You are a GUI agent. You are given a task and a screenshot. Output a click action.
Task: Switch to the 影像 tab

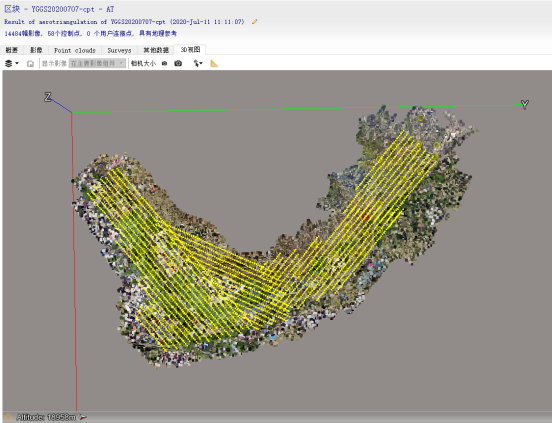[x=36, y=50]
